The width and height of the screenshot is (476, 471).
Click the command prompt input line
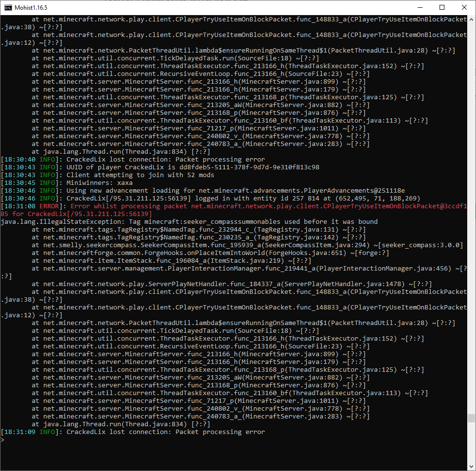point(234,440)
